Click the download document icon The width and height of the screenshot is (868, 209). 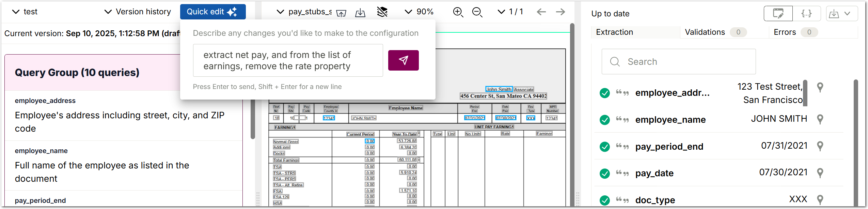point(360,13)
